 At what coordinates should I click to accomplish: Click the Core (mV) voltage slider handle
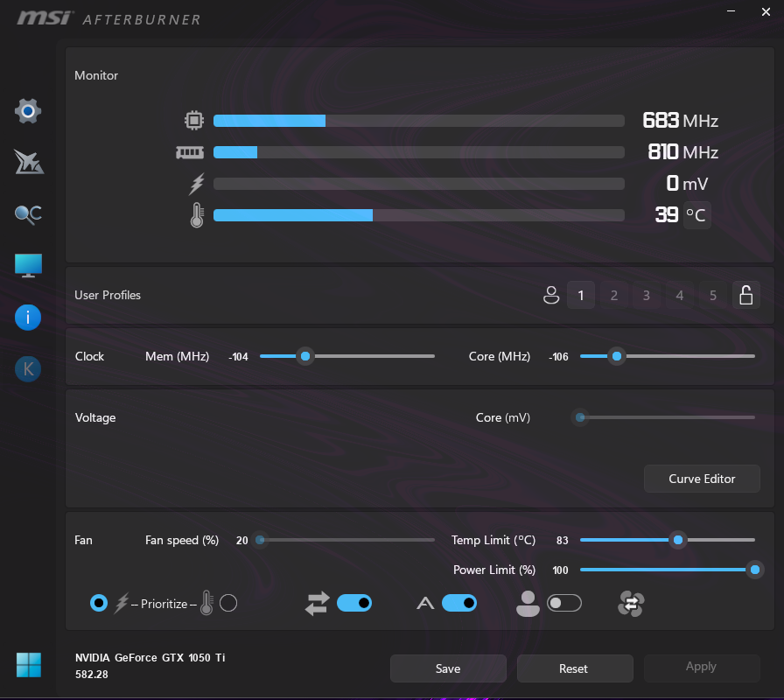[x=580, y=417]
